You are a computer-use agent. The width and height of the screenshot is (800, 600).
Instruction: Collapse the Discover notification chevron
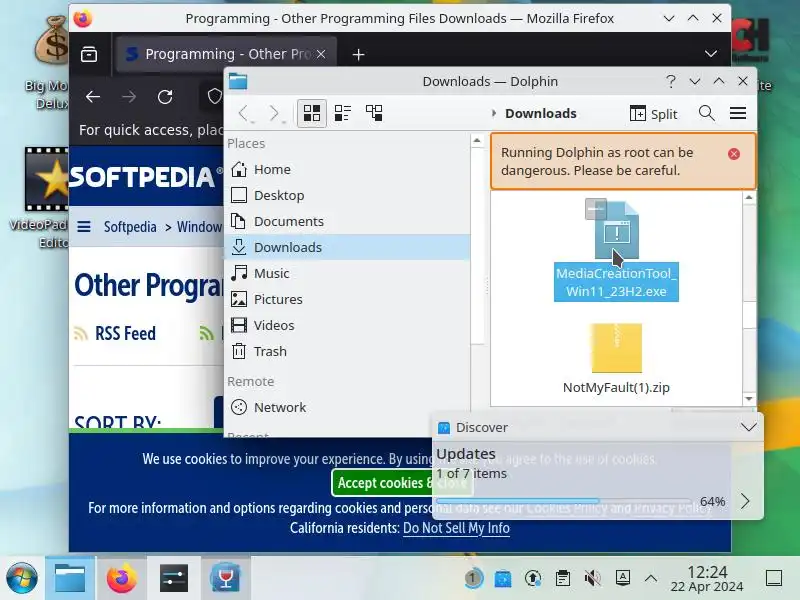point(748,427)
